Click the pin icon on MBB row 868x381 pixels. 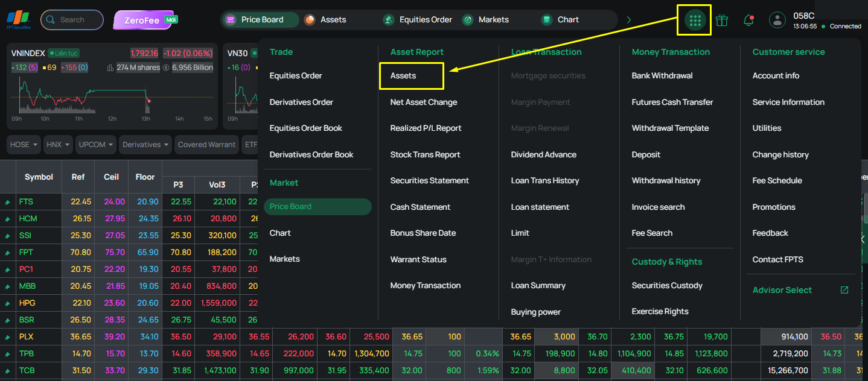click(x=8, y=286)
